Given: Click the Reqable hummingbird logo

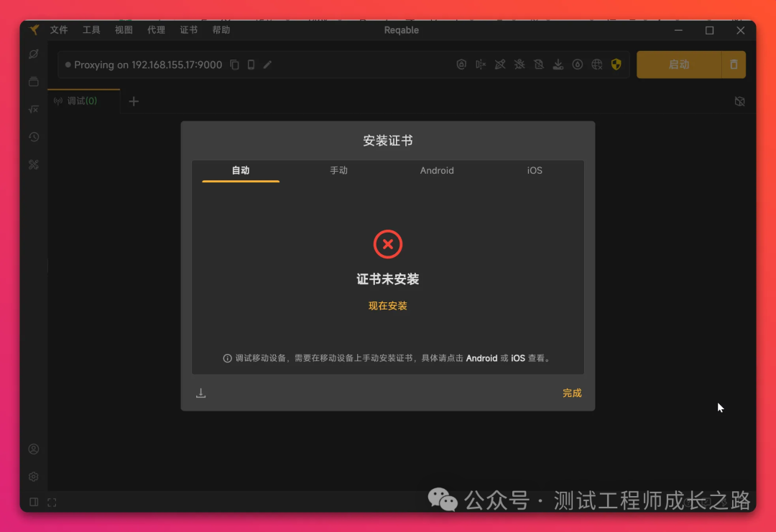Looking at the screenshot, I should pyautogui.click(x=34, y=30).
